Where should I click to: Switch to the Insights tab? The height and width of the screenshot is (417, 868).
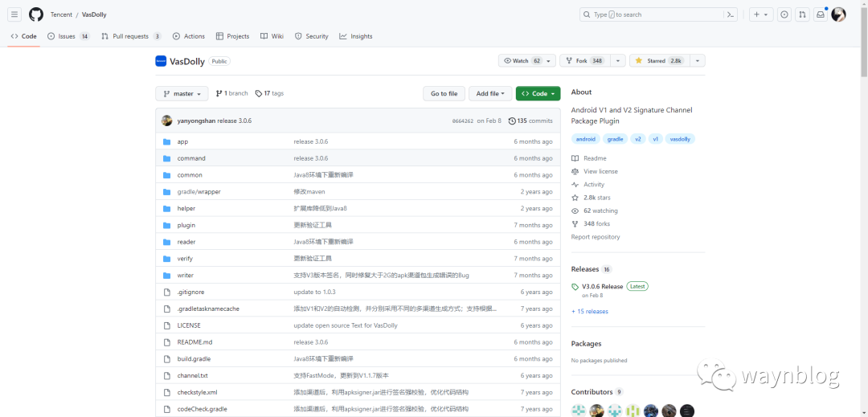pos(356,36)
